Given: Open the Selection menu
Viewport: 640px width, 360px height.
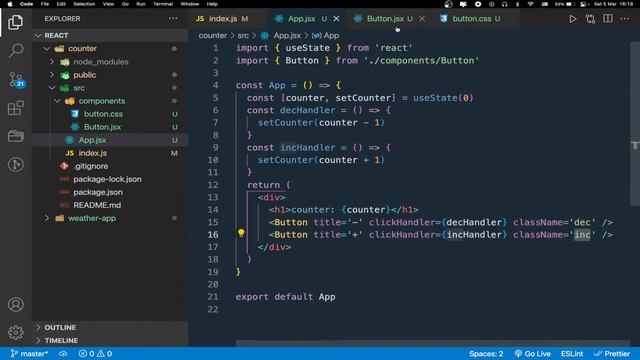Looking at the screenshot, I should point(84,4).
